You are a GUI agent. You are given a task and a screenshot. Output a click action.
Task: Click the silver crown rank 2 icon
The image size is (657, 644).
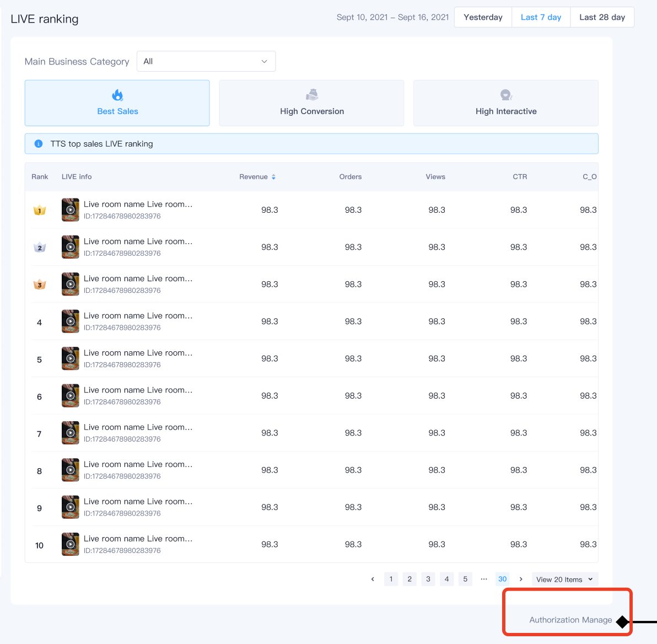[x=40, y=248]
